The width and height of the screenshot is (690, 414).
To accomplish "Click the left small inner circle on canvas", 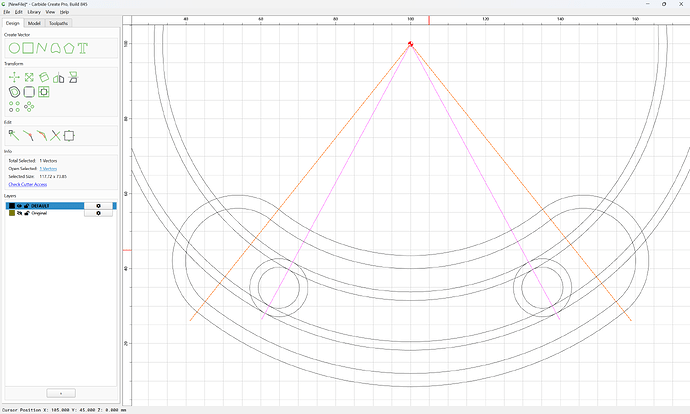I will point(279,288).
